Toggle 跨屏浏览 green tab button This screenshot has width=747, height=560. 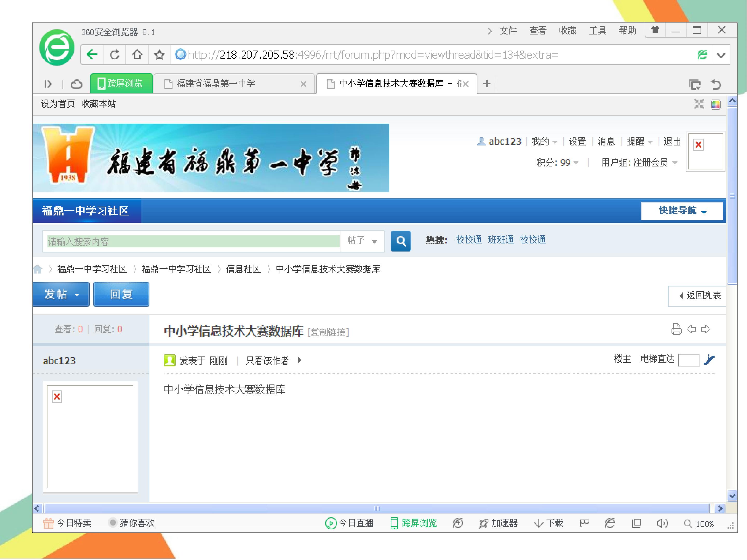coord(121,83)
